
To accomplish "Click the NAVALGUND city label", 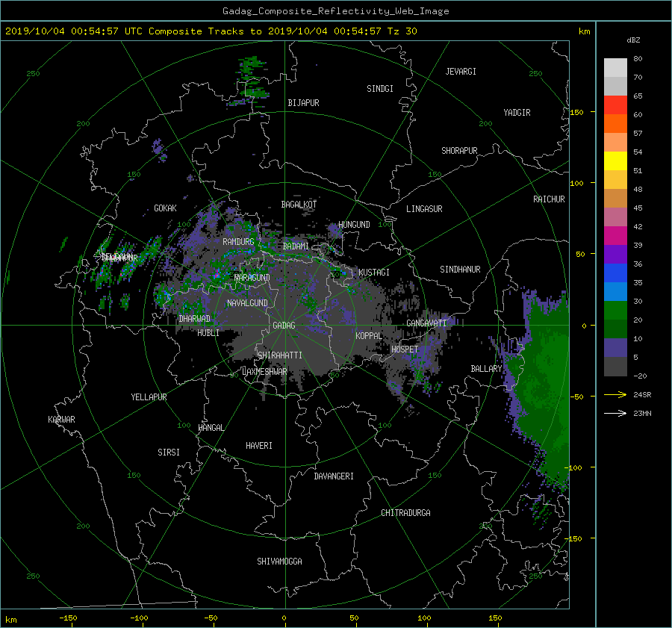I will (x=247, y=303).
